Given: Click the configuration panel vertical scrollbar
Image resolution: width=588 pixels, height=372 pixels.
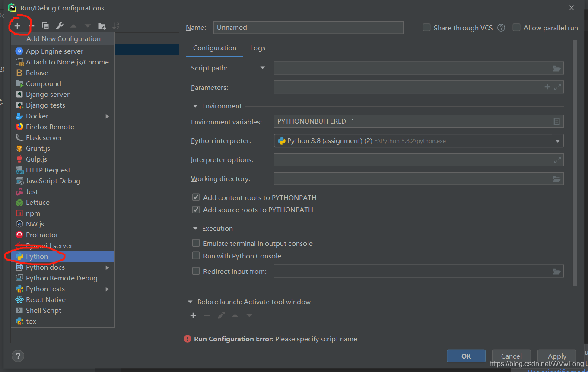Looking at the screenshot, I should (575, 163).
